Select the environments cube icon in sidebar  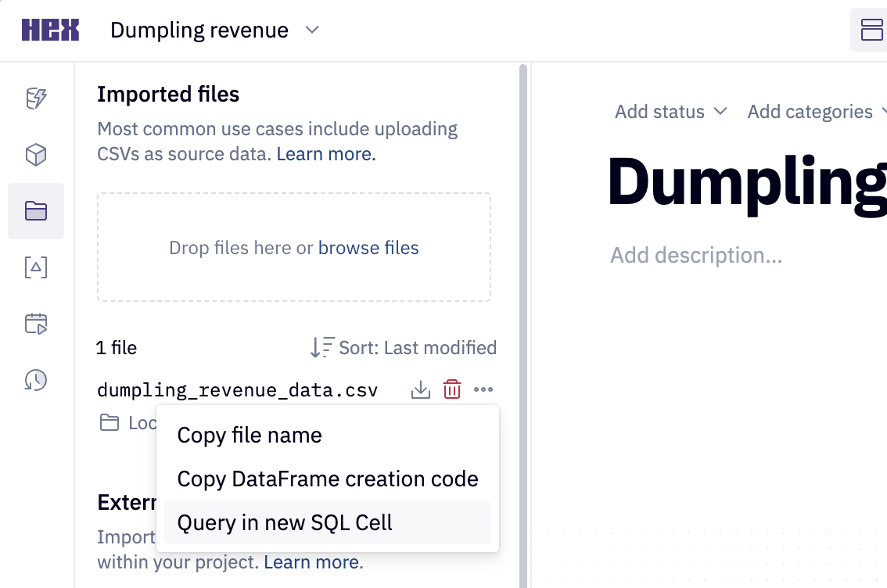(35, 154)
